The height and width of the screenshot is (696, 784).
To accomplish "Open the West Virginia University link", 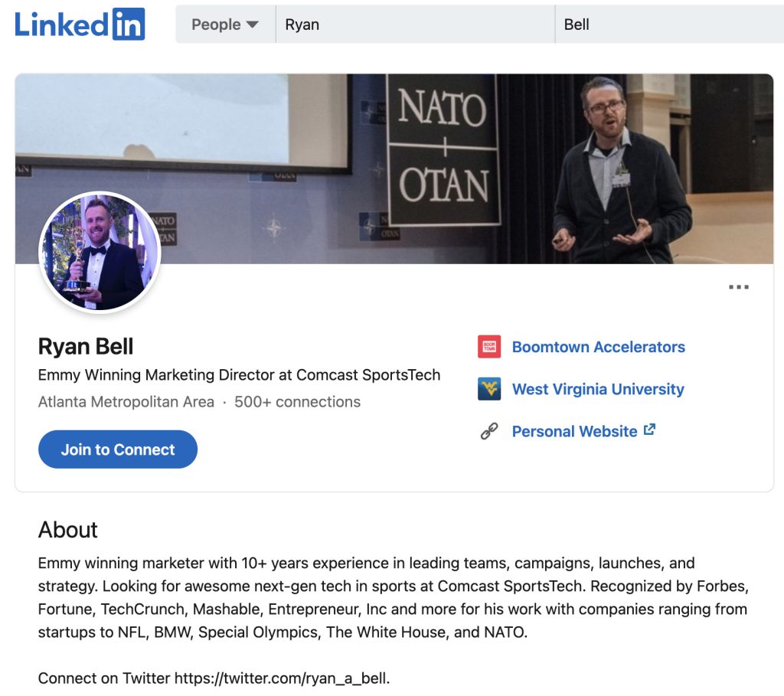I will pos(598,389).
